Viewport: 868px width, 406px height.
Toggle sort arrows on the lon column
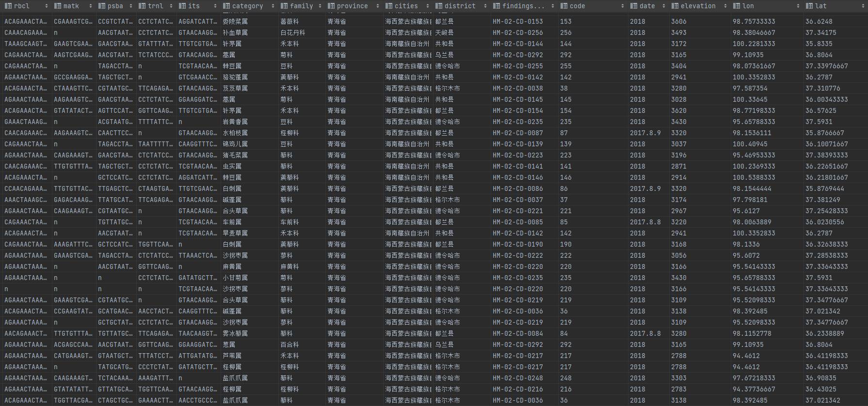click(798, 6)
